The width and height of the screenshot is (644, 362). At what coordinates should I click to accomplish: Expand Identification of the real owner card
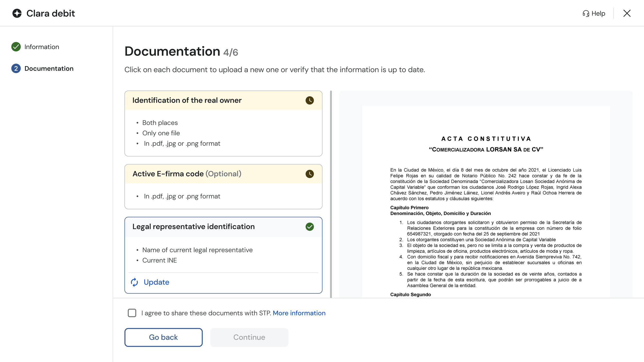click(x=187, y=100)
